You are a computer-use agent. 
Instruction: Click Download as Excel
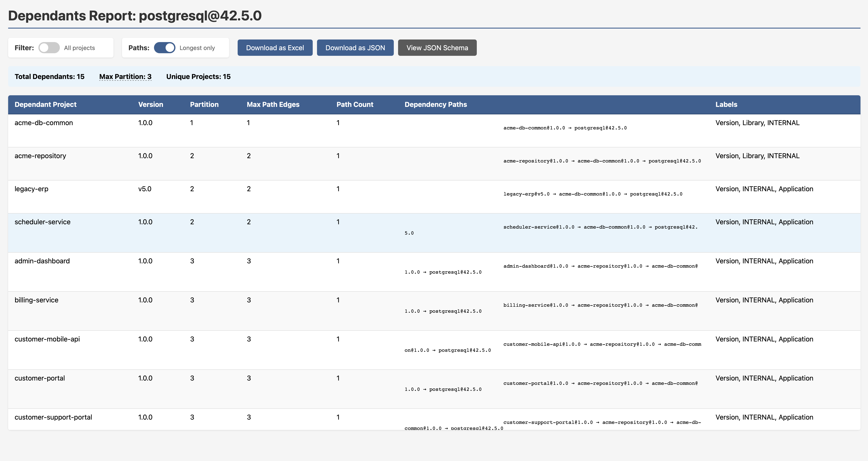tap(275, 48)
